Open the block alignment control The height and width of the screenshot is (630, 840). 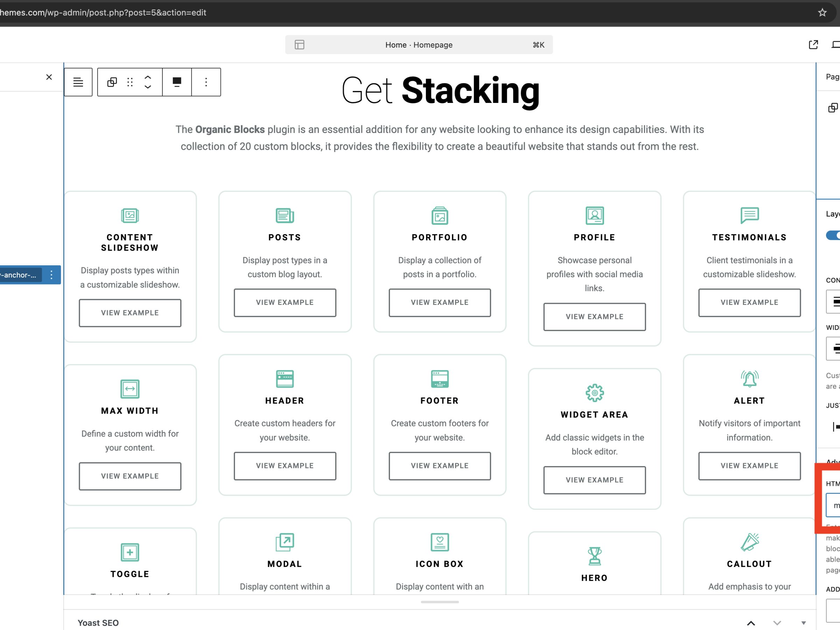point(177,82)
